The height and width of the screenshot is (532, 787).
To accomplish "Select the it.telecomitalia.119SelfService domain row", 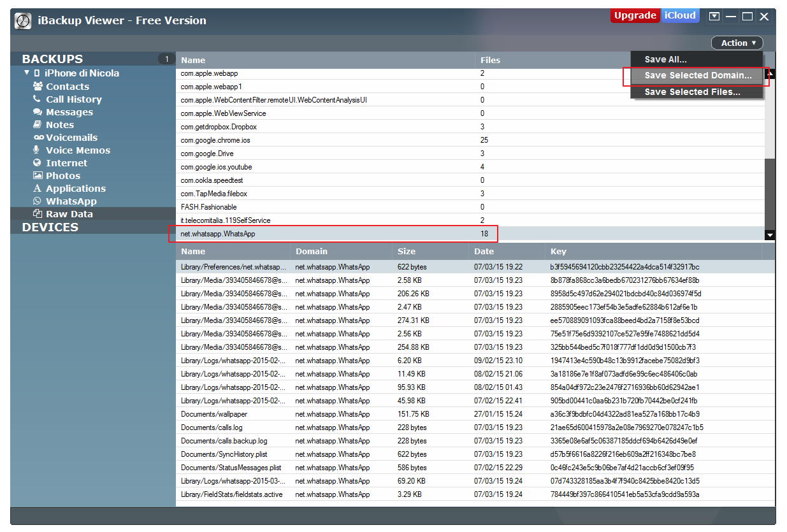I will 470,220.
